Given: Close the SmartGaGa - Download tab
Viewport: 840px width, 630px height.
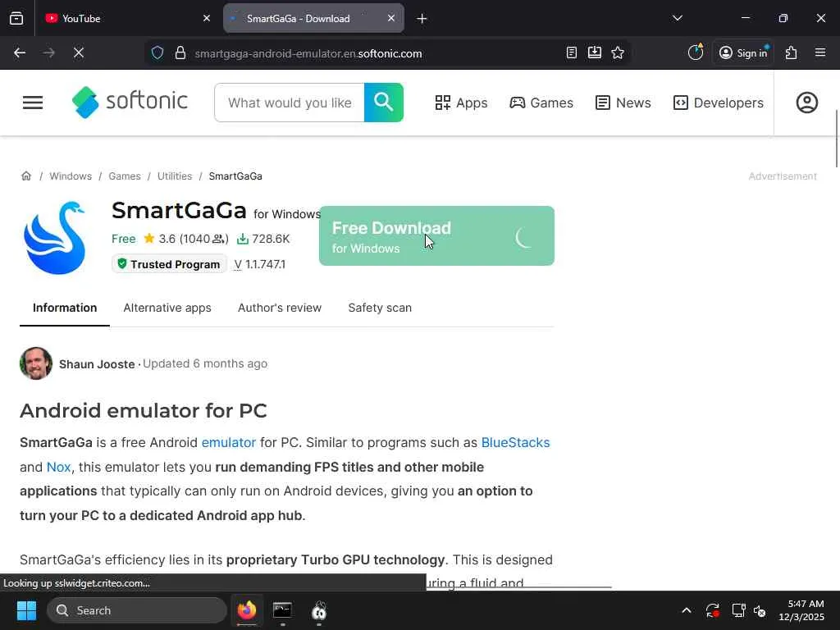Looking at the screenshot, I should tap(391, 18).
